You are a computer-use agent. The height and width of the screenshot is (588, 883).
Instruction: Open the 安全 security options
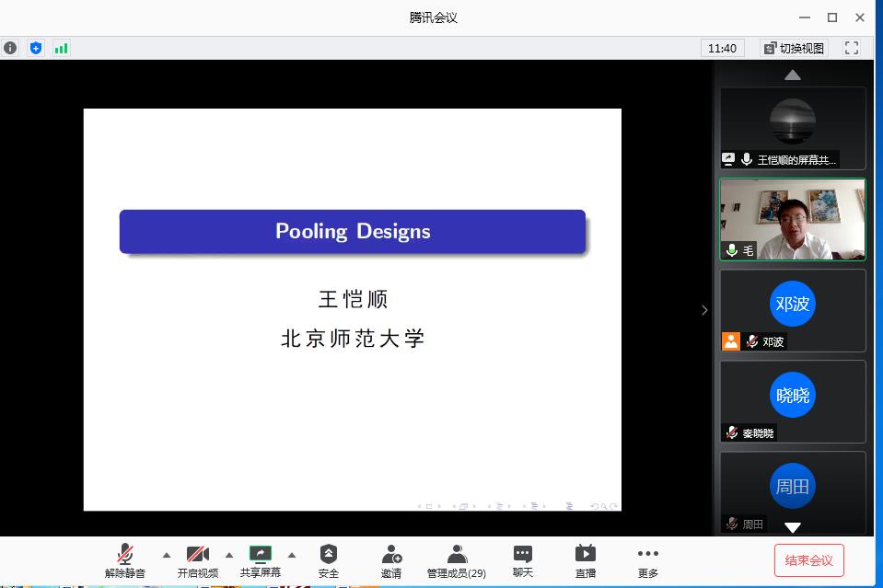click(329, 560)
